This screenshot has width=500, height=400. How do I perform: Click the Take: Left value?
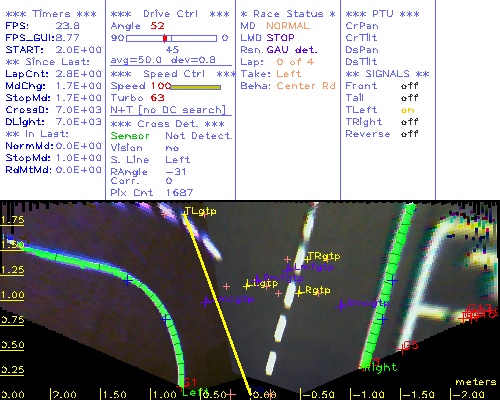coord(288,74)
